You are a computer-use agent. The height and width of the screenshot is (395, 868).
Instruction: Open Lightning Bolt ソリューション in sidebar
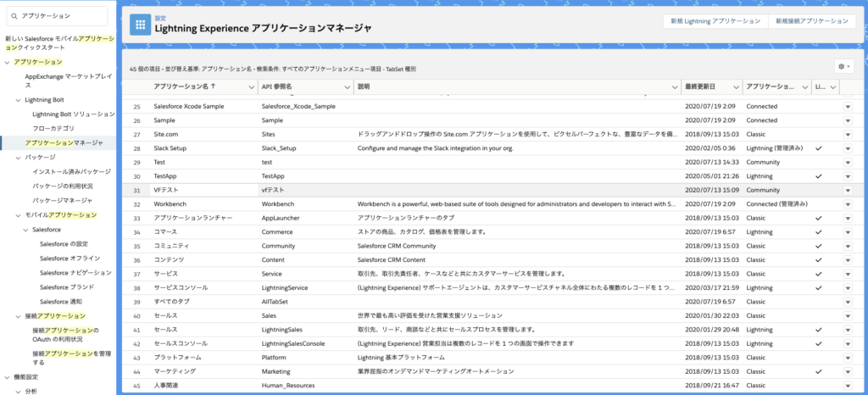[x=73, y=114]
